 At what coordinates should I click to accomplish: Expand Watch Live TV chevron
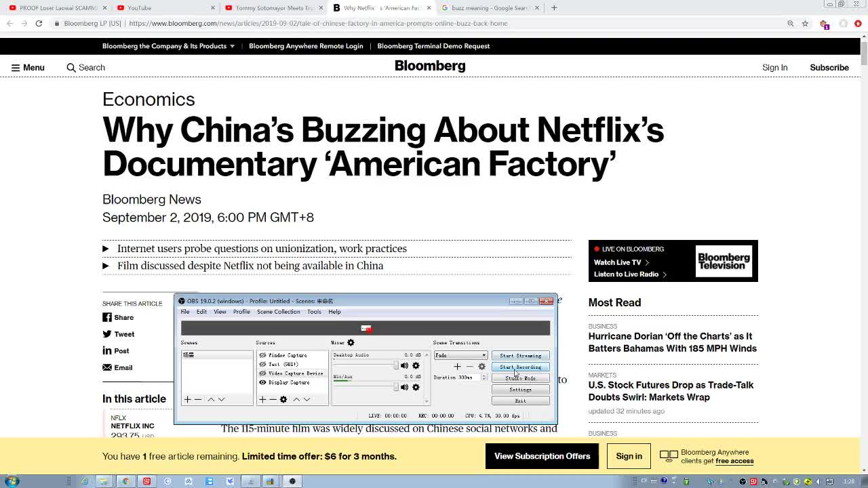[x=647, y=262]
